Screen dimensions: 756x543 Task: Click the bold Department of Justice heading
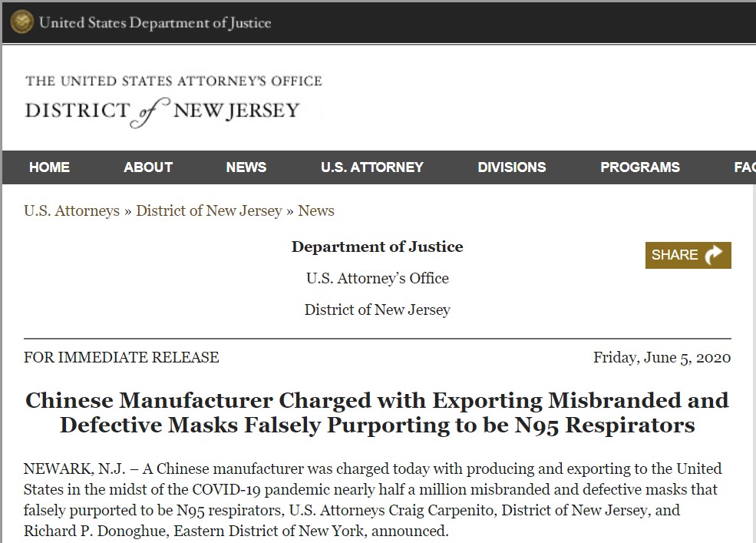[377, 247]
